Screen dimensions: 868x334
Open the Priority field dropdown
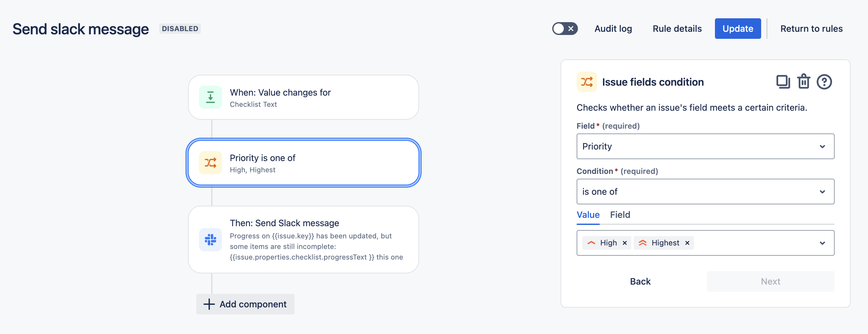coord(705,146)
